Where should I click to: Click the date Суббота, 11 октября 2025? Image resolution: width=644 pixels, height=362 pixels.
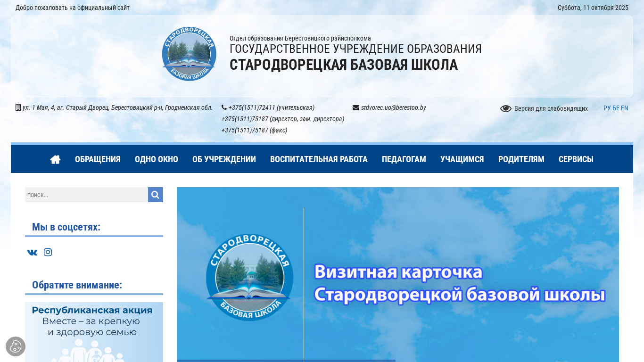pyautogui.click(x=593, y=8)
